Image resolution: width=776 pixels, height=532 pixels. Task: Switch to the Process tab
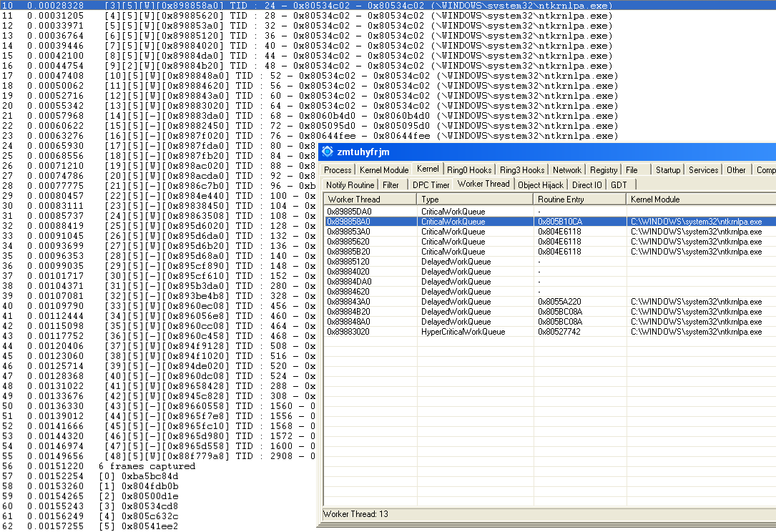338,170
